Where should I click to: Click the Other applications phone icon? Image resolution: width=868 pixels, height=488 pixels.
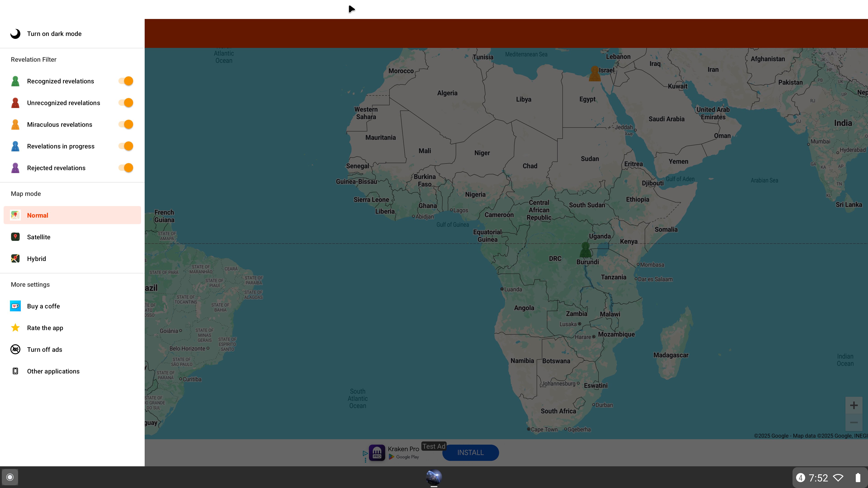pyautogui.click(x=15, y=371)
